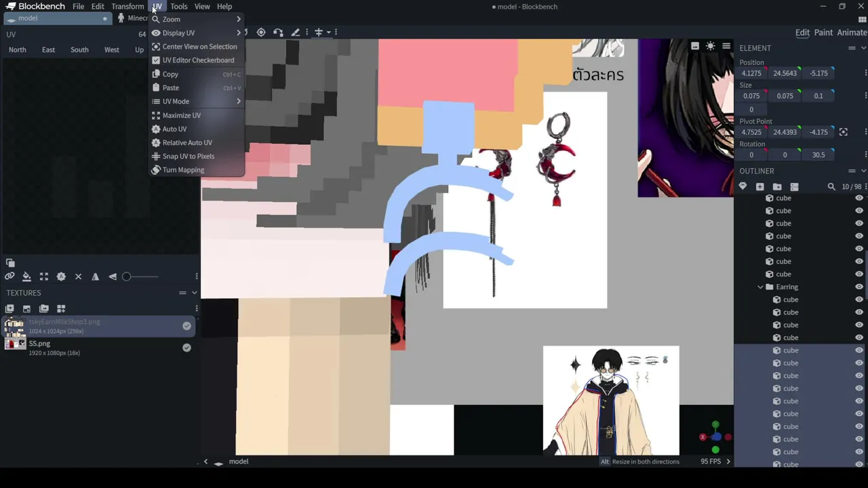This screenshot has width=868, height=488.
Task: Click the pivot center target icon in toolbar
Action: click(261, 33)
